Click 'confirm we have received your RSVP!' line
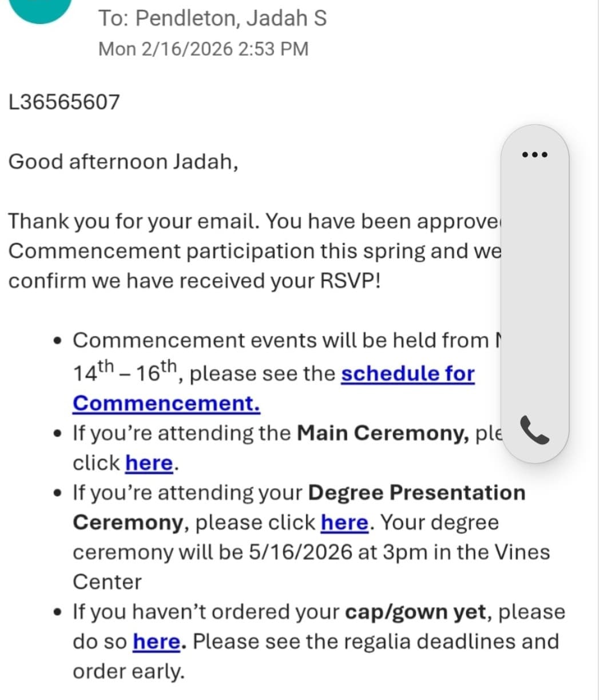 click(x=195, y=282)
